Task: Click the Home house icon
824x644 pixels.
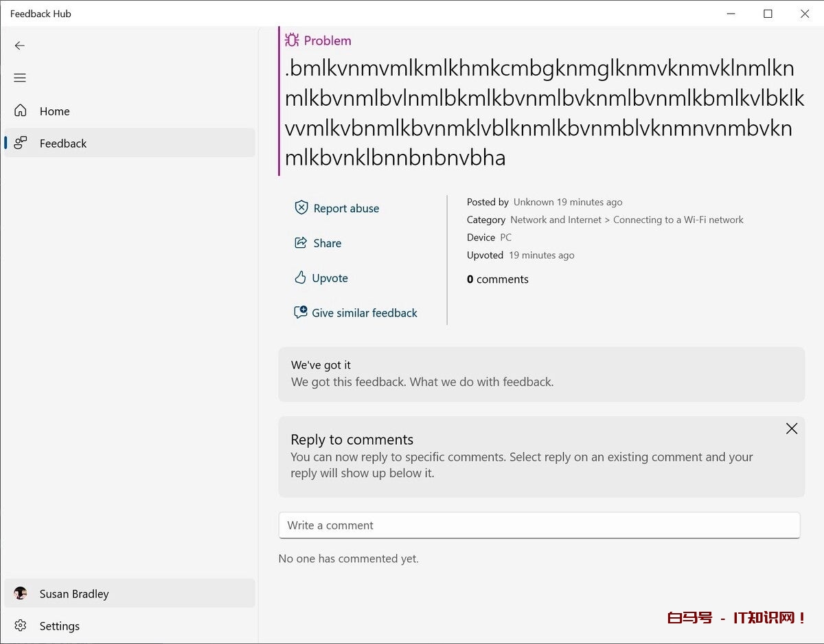Action: click(x=21, y=111)
